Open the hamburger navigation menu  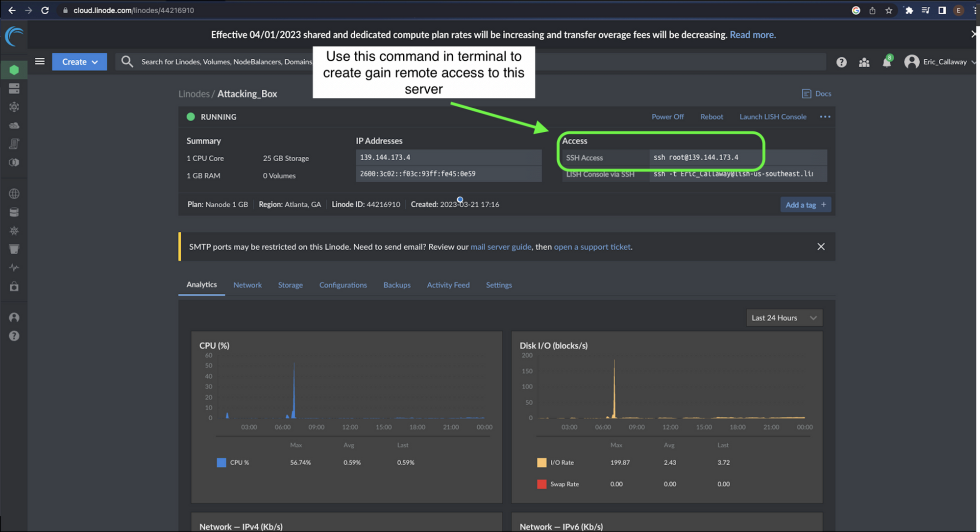(x=40, y=62)
